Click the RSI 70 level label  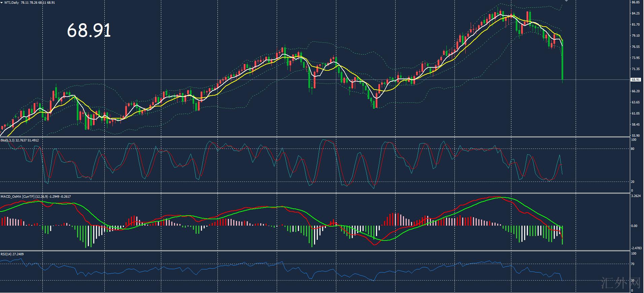coord(633,264)
